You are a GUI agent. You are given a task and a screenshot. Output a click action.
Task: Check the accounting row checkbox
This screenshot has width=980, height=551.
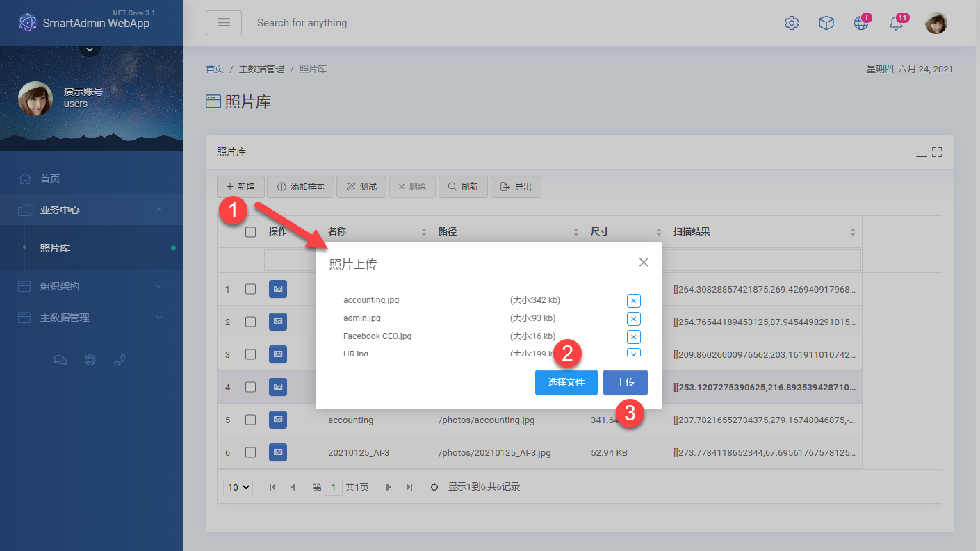(251, 420)
